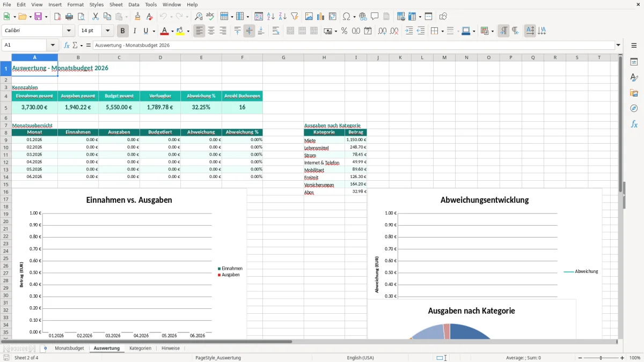This screenshot has width=644, height=362.
Task: Insert a hyperlink via the toolbar icon
Action: (363, 17)
